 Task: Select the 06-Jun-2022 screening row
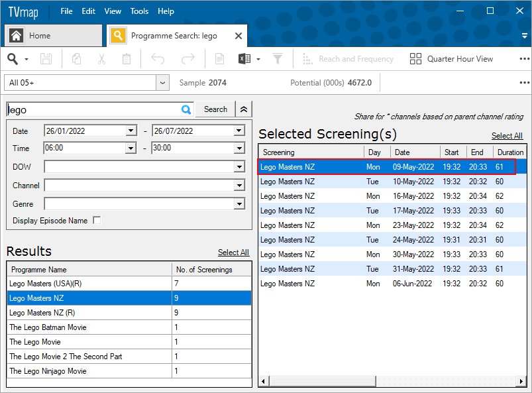point(393,284)
